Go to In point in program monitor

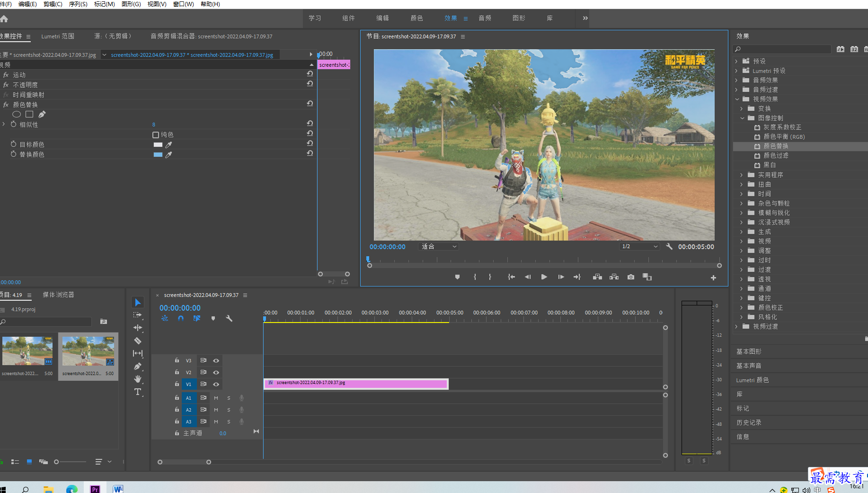point(511,277)
